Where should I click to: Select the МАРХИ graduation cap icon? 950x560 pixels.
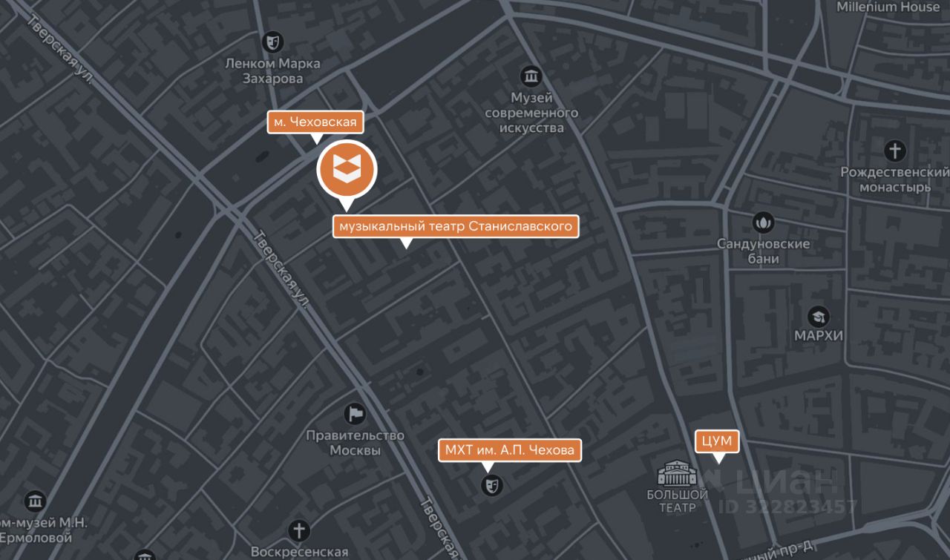pyautogui.click(x=819, y=317)
